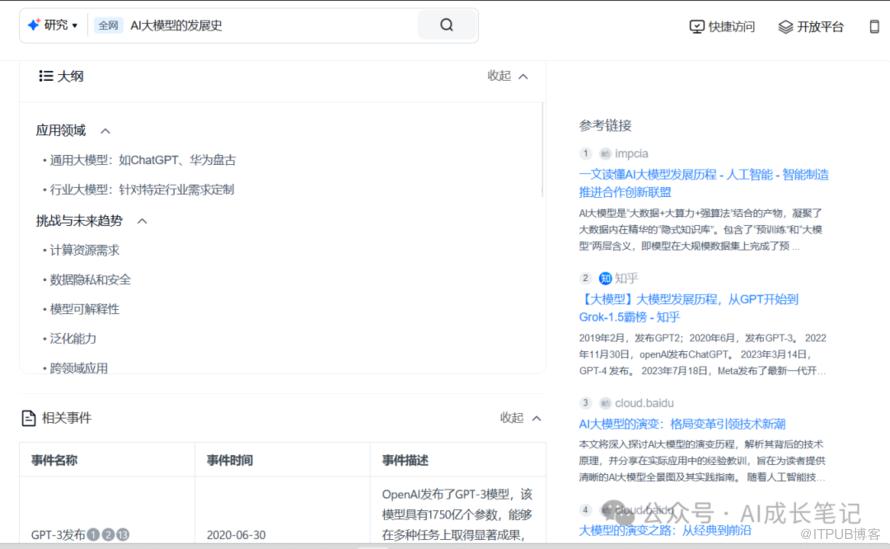Viewport: 890px width, 549px height.
Task: Open link AI大模型的演变：格局变革引领技术新潮
Action: point(682,424)
